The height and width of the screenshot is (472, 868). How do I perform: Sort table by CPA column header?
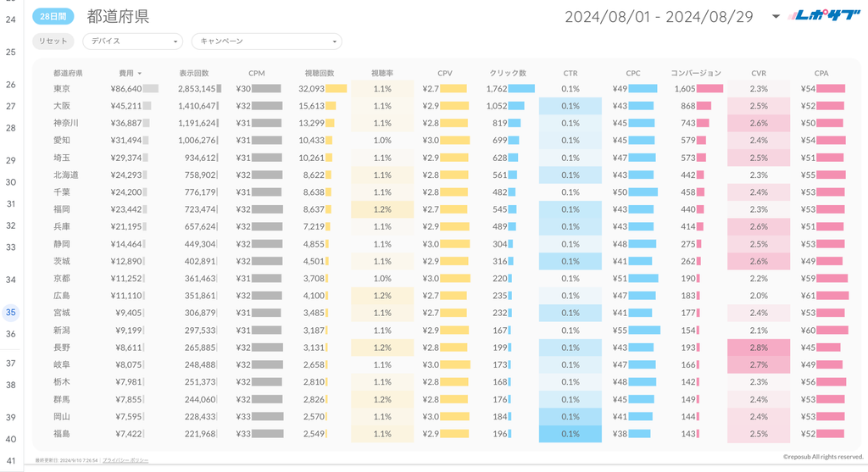click(x=821, y=74)
